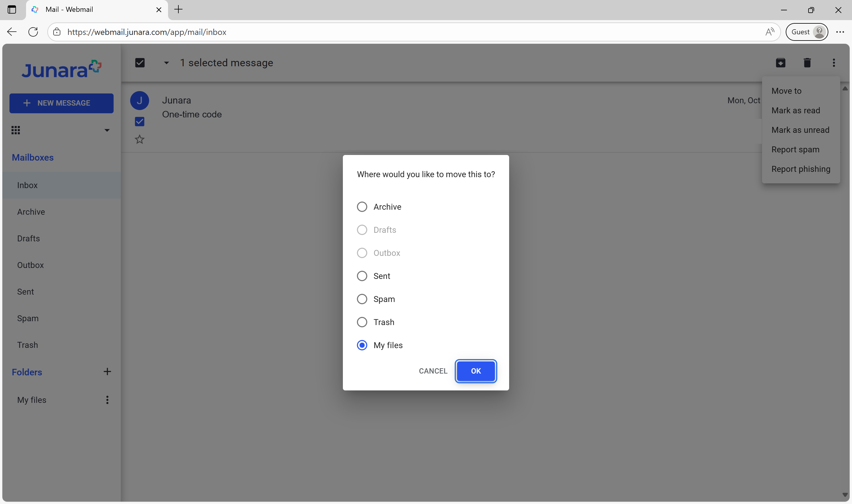The width and height of the screenshot is (852, 504).
Task: Toggle the select all messages checkbox
Action: tap(140, 63)
